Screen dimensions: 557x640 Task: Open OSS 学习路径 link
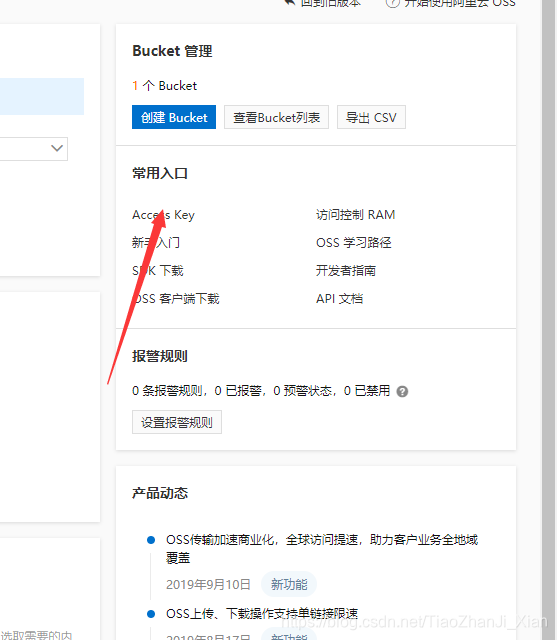[x=353, y=242]
